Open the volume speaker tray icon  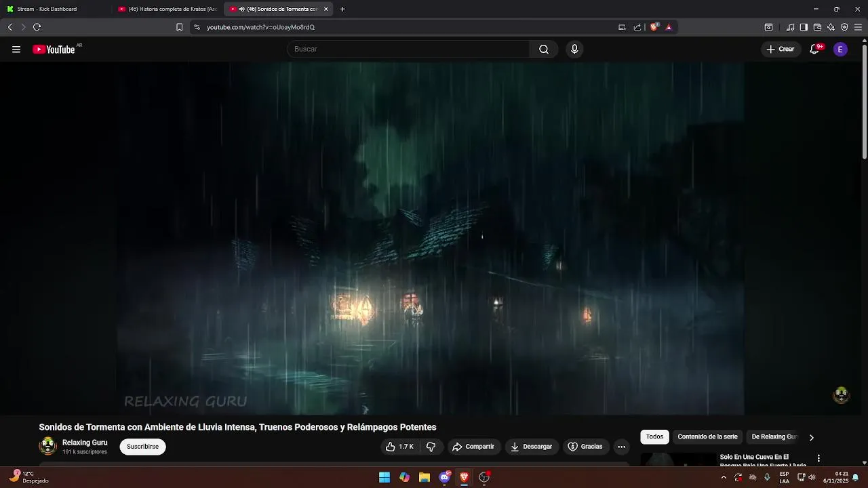tap(812, 477)
